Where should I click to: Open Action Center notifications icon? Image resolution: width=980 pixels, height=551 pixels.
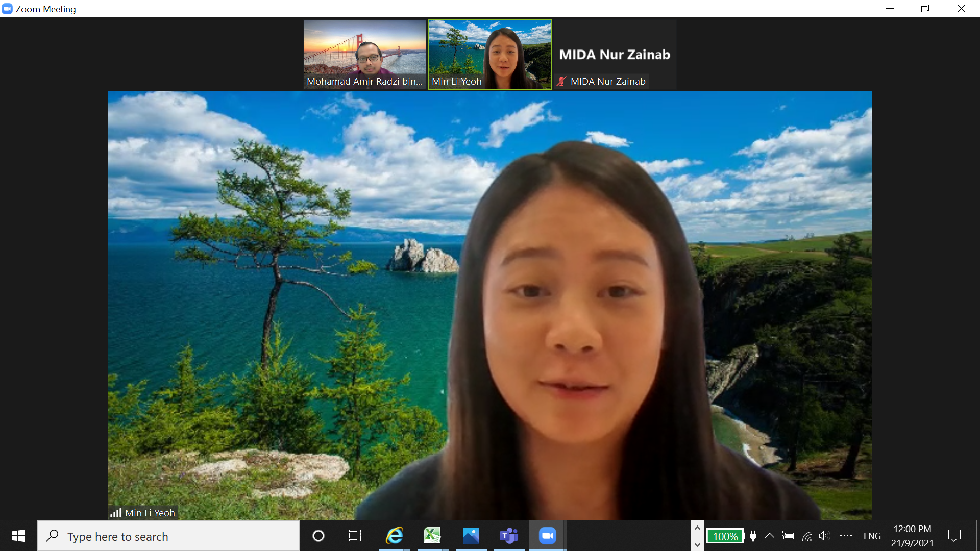[x=954, y=536]
